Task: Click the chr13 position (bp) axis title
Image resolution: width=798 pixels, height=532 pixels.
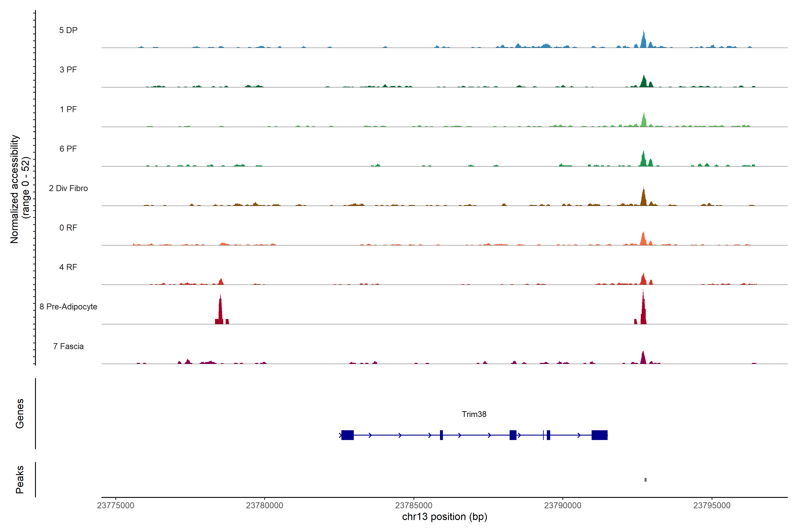Action: pos(444,517)
